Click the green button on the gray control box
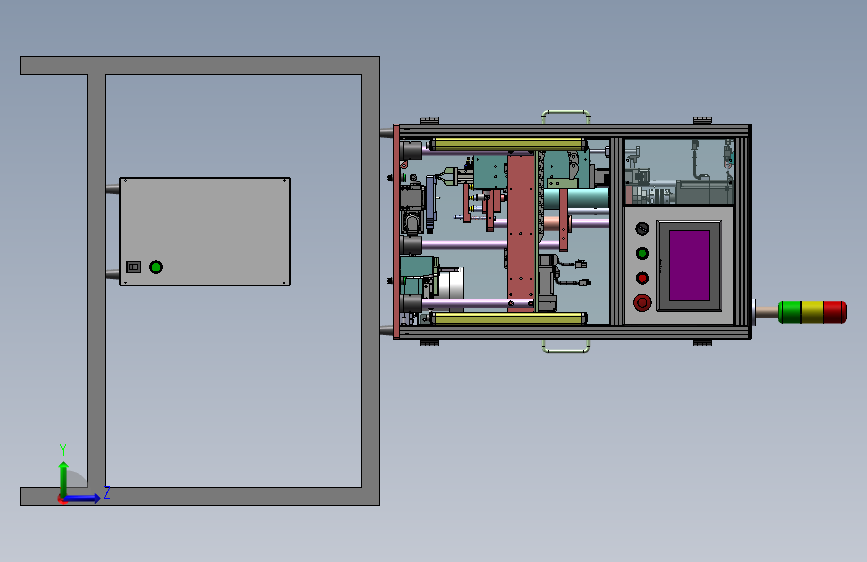Screen dimensions: 867x562 click(156, 267)
